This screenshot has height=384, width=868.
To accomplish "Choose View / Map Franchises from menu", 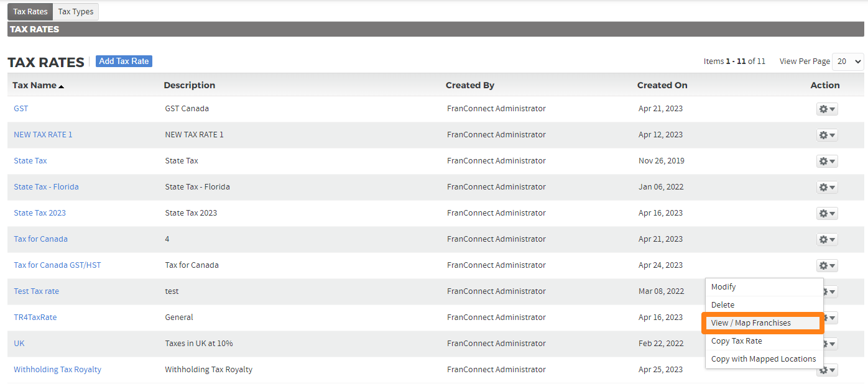I will coord(751,323).
